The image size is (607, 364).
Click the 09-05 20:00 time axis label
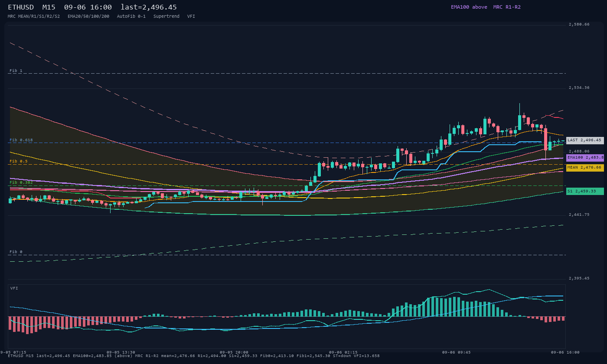234,352
